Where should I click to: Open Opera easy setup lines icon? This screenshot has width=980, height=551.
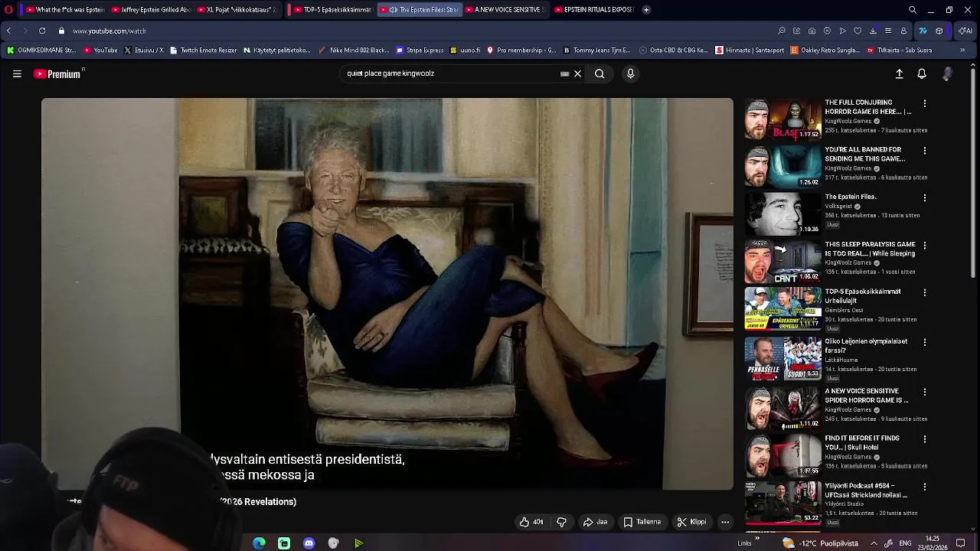[x=888, y=31]
